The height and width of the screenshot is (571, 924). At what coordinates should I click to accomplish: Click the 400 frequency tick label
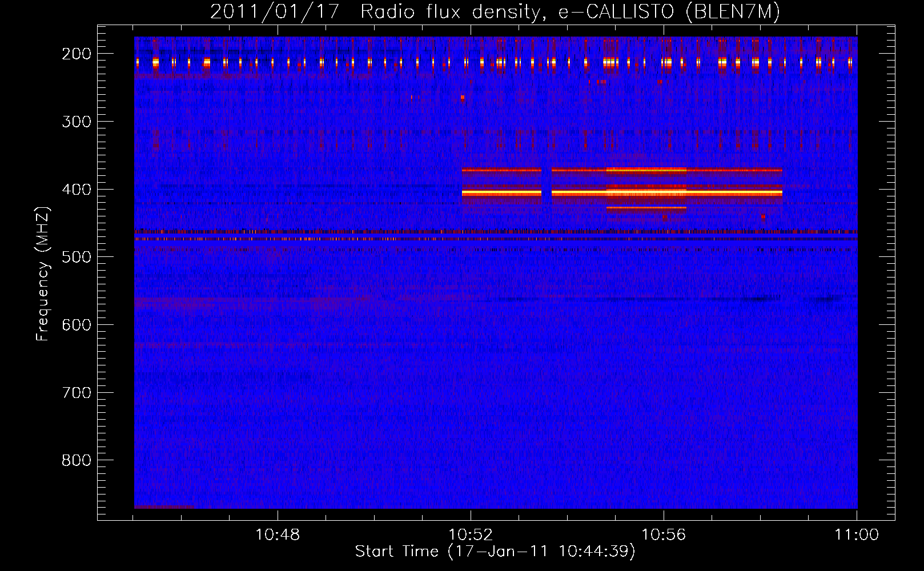click(x=77, y=190)
